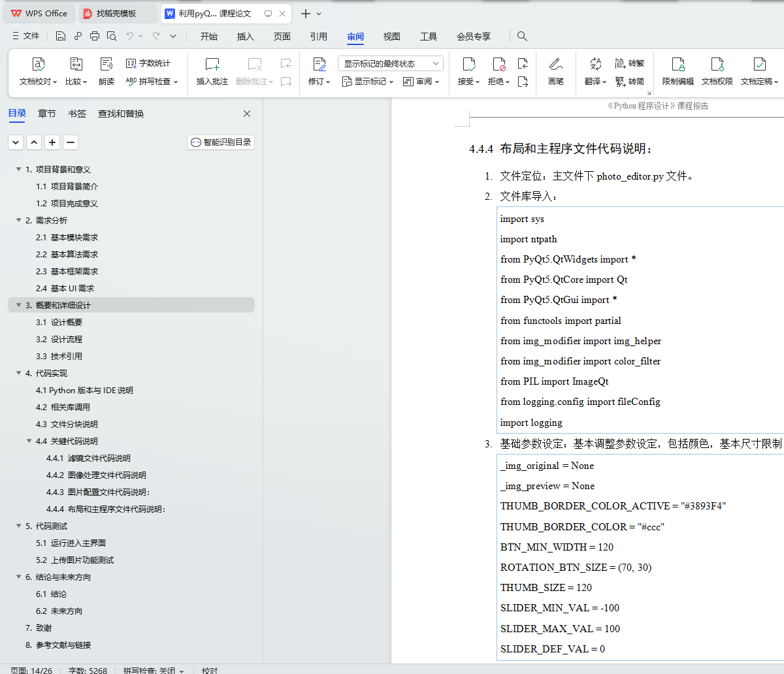
Task: Convert text with 转简
Action: (x=630, y=82)
